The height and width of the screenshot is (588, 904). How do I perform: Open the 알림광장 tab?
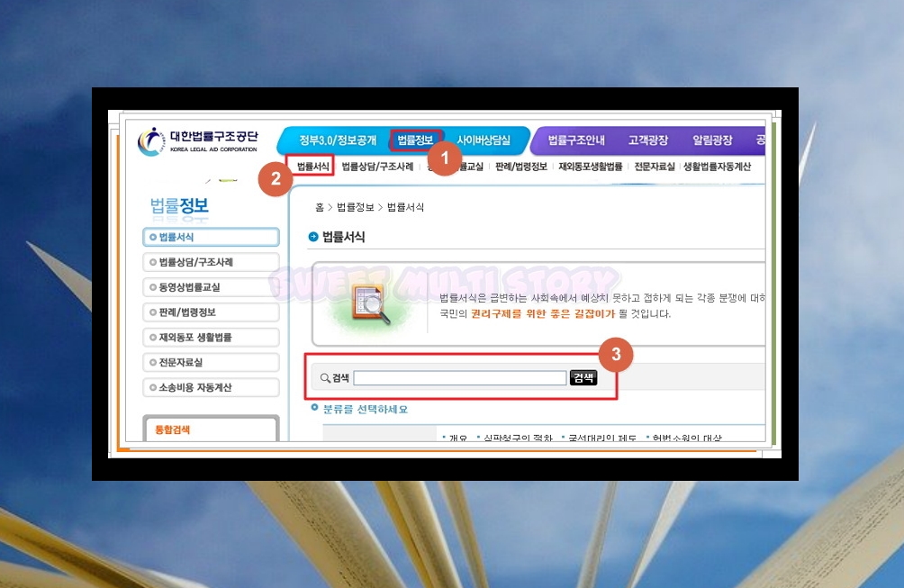[x=712, y=140]
